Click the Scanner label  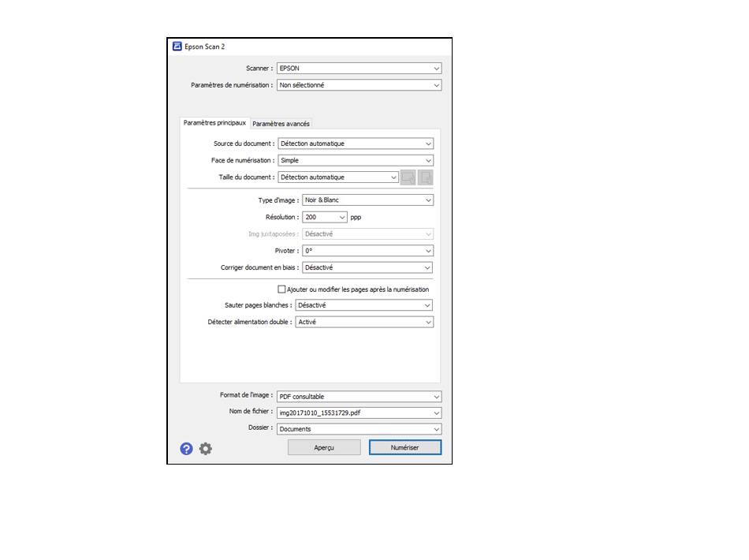click(259, 69)
